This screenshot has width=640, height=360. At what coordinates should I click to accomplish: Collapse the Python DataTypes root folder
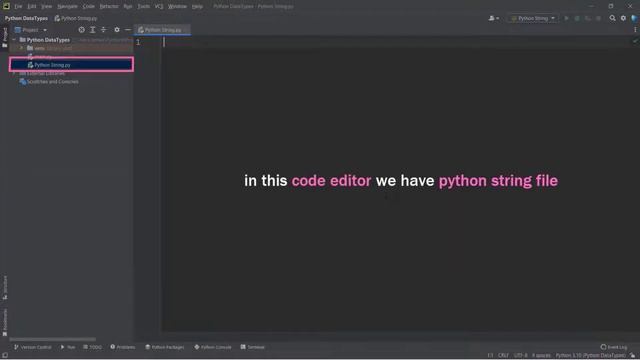(x=14, y=40)
